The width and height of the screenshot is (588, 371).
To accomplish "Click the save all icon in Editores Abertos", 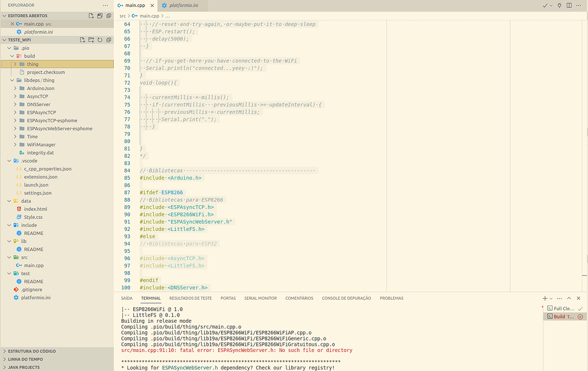I will pos(100,16).
